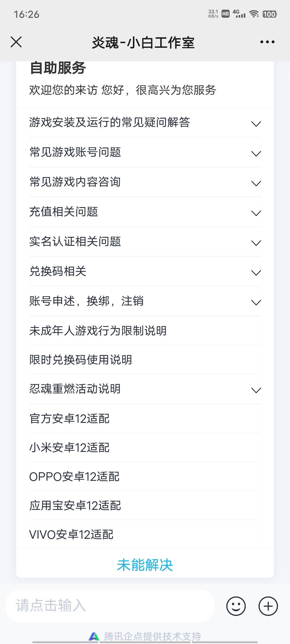Open the three-dot more options menu
This screenshot has width=290, height=644.
(267, 42)
